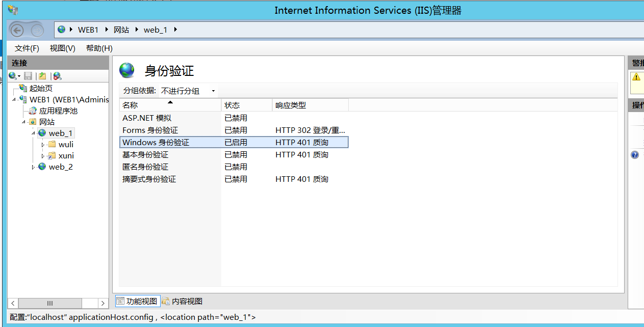Screen dimensions: 644x327
Task: Open the 视图(V) menu
Action: (63, 48)
